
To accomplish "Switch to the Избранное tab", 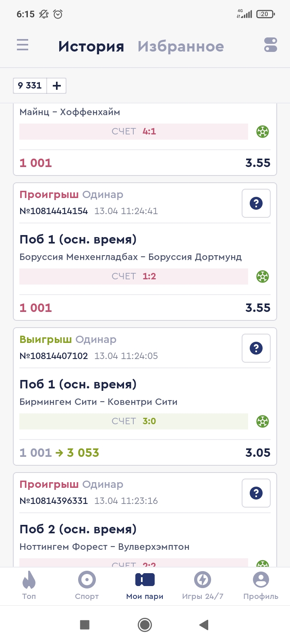I will click(180, 46).
